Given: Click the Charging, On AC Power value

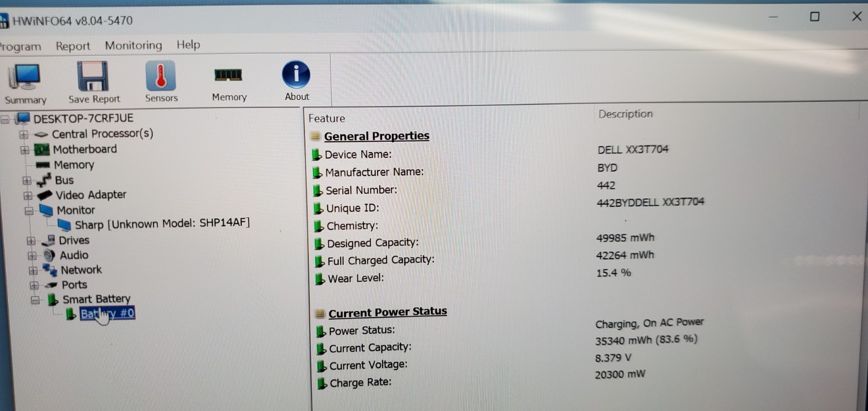Looking at the screenshot, I should pos(649,324).
